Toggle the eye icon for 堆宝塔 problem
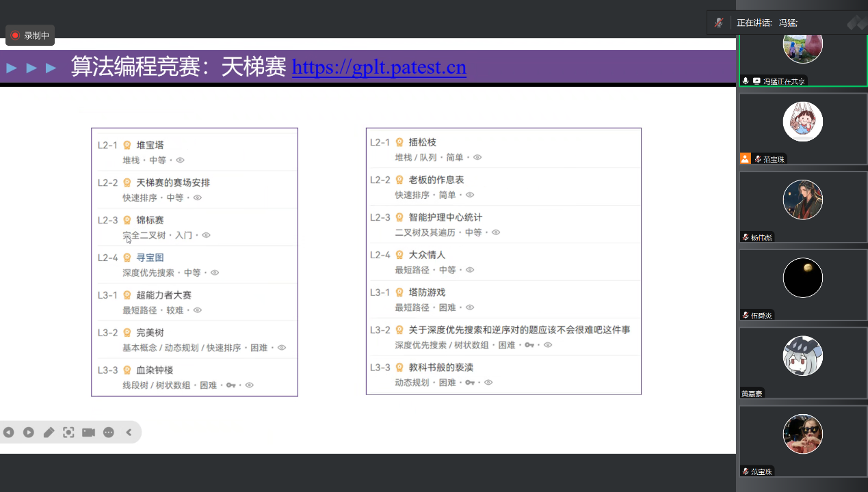Viewport: 868px width, 492px height. coord(181,161)
